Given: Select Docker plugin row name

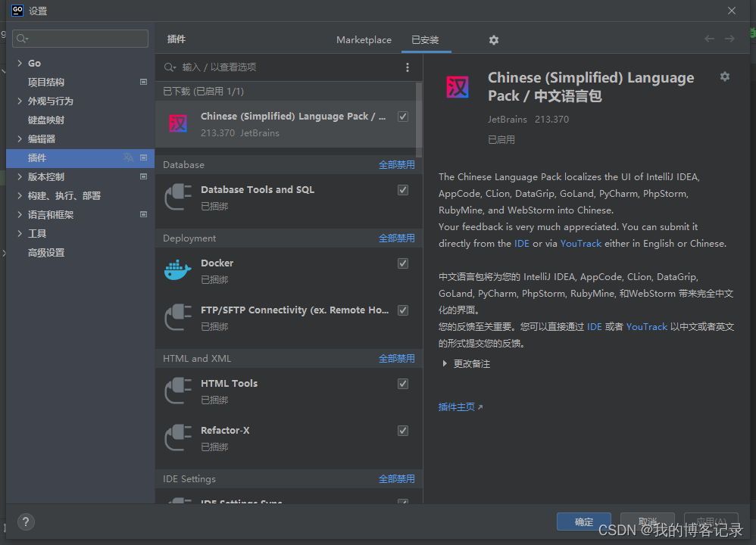Looking at the screenshot, I should click(x=217, y=263).
